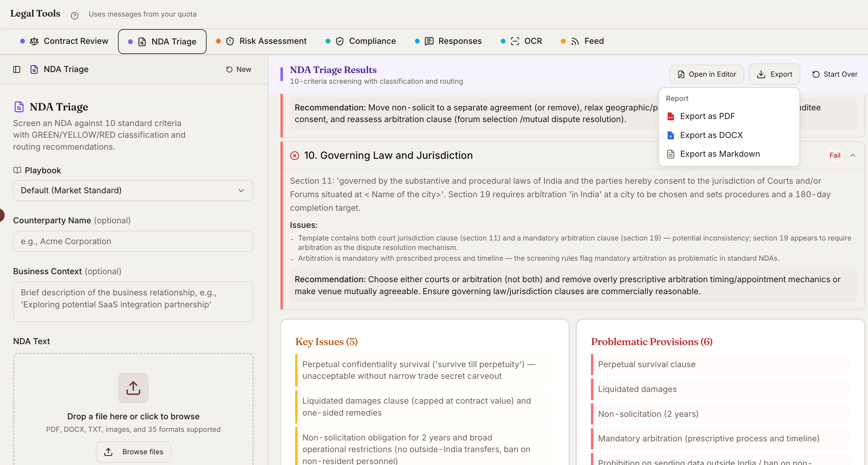Focus the Counterparty Name input field
868x465 pixels.
click(x=133, y=241)
